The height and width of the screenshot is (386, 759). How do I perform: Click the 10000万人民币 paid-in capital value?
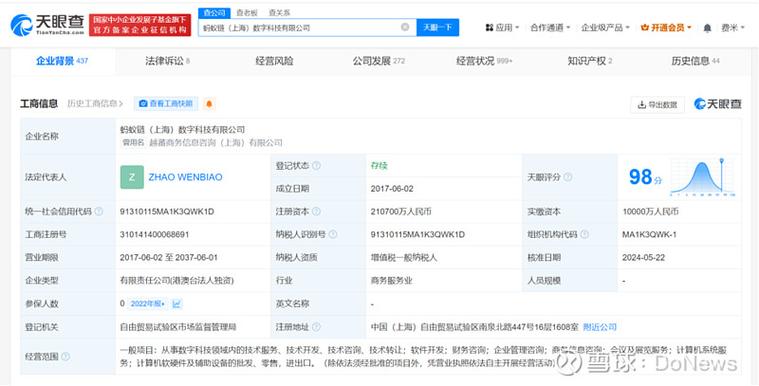coord(651,212)
